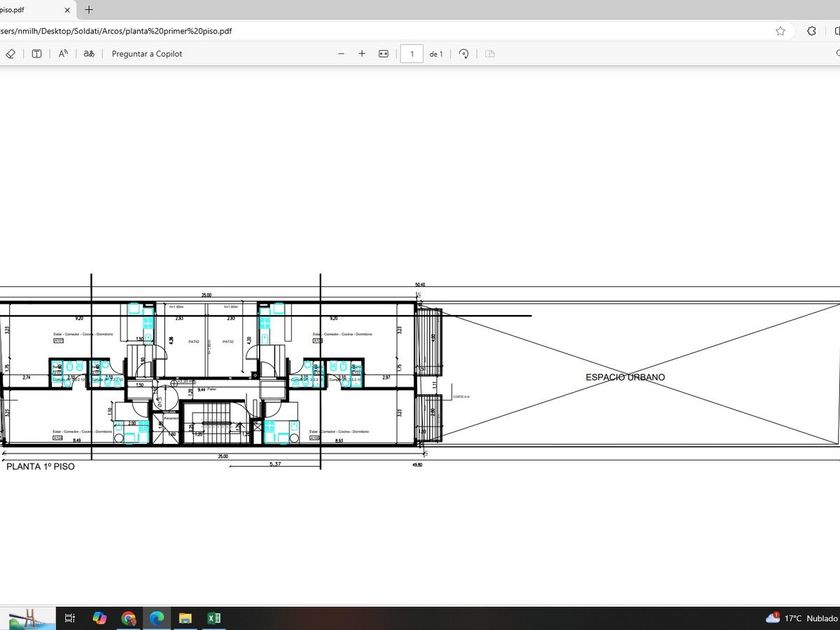This screenshot has width=840, height=630.
Task: Click the page number input field
Action: click(411, 54)
